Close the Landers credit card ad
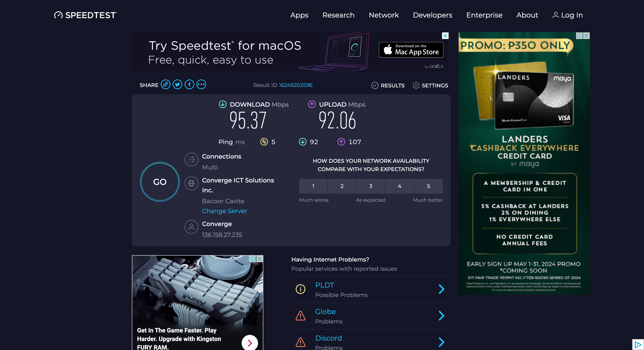Screen dimensions: 644x350 pyautogui.click(x=586, y=36)
